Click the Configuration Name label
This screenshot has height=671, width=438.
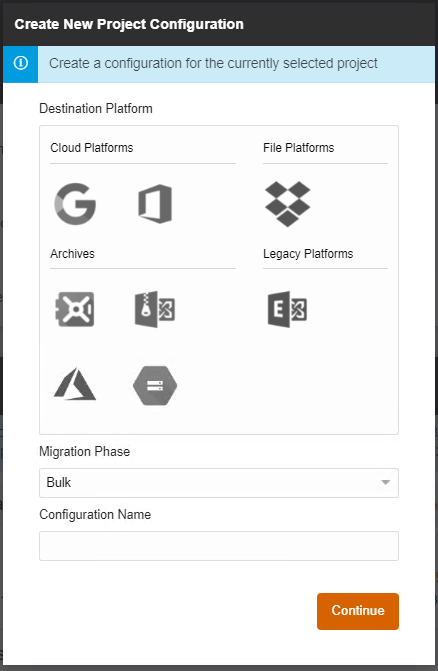click(x=95, y=514)
